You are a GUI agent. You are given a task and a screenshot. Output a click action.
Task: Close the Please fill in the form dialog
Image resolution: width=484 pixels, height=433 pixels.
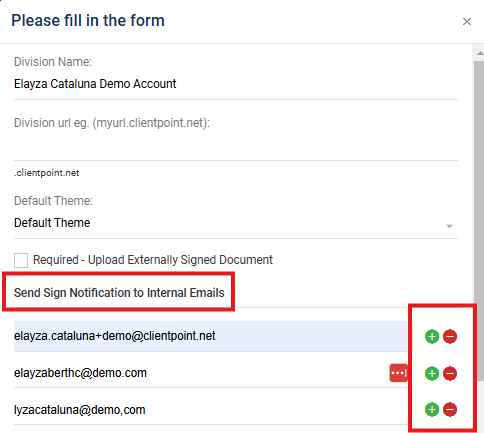tap(467, 22)
